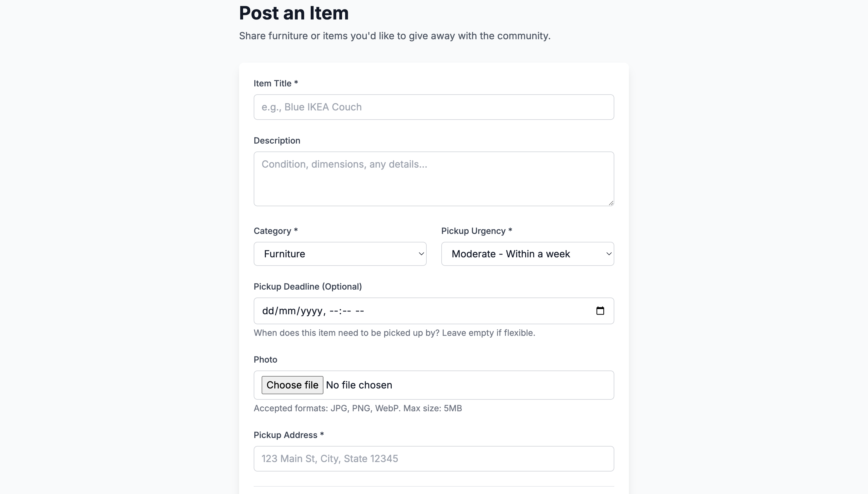Click the Description box resize handle
868x494 pixels.
pos(611,203)
